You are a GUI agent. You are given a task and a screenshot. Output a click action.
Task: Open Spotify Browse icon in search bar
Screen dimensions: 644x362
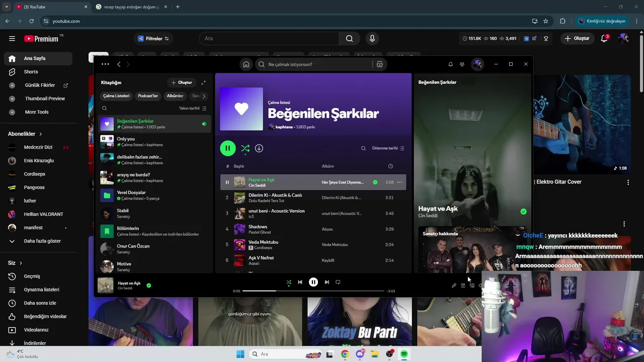379,64
